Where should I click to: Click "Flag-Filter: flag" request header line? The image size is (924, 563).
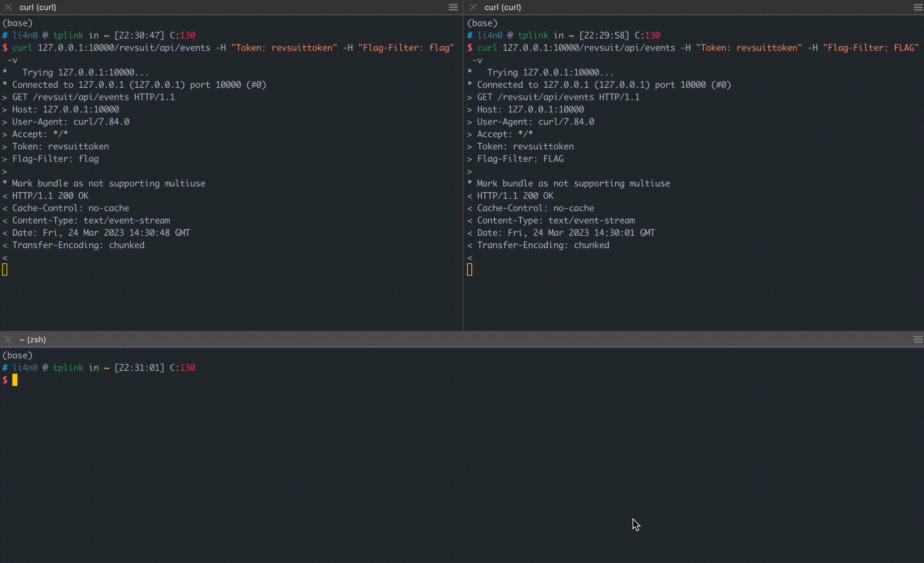56,159
